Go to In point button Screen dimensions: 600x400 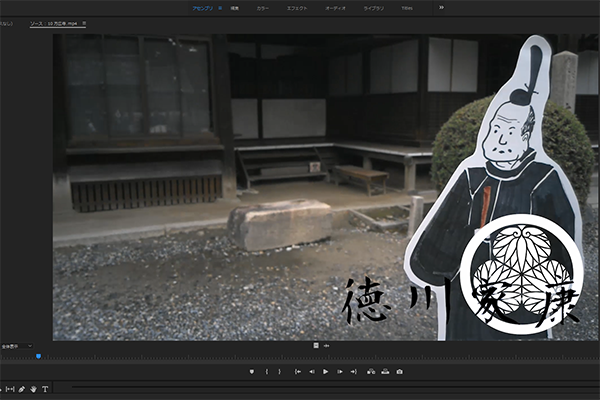click(297, 371)
